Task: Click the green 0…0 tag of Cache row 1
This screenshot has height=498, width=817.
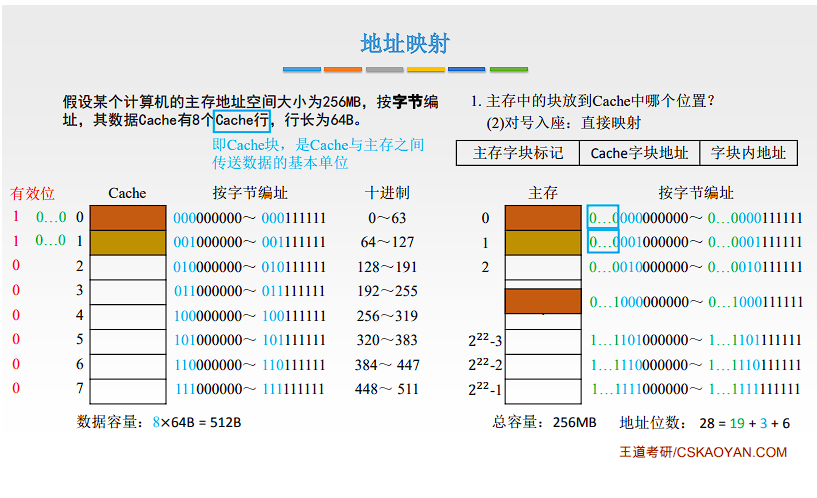Action: pyautogui.click(x=51, y=240)
